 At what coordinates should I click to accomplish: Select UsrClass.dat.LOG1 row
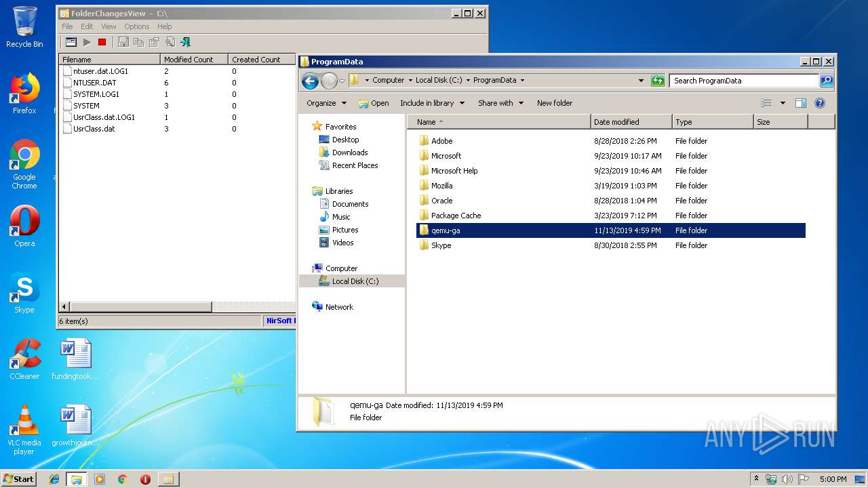pos(177,117)
